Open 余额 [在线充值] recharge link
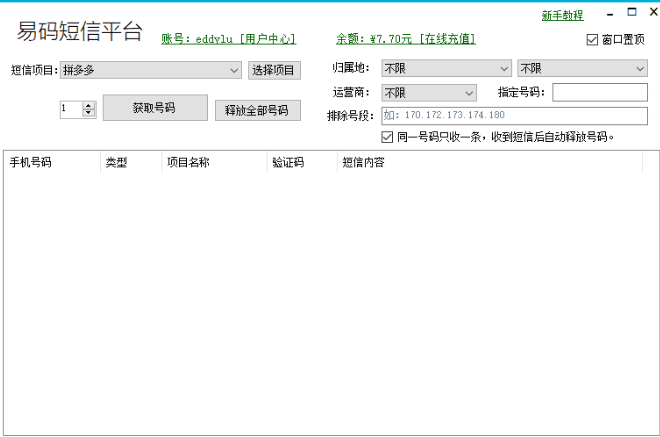This screenshot has height=437, width=660. pyautogui.click(x=406, y=39)
